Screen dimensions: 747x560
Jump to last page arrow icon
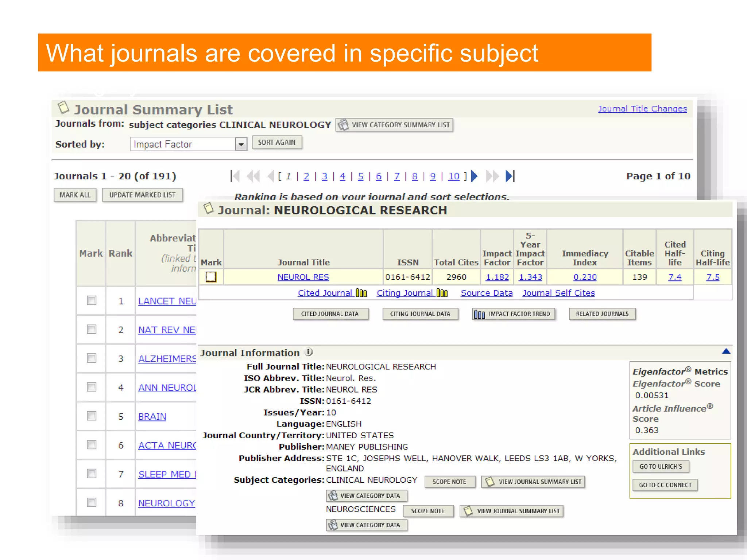tap(510, 176)
